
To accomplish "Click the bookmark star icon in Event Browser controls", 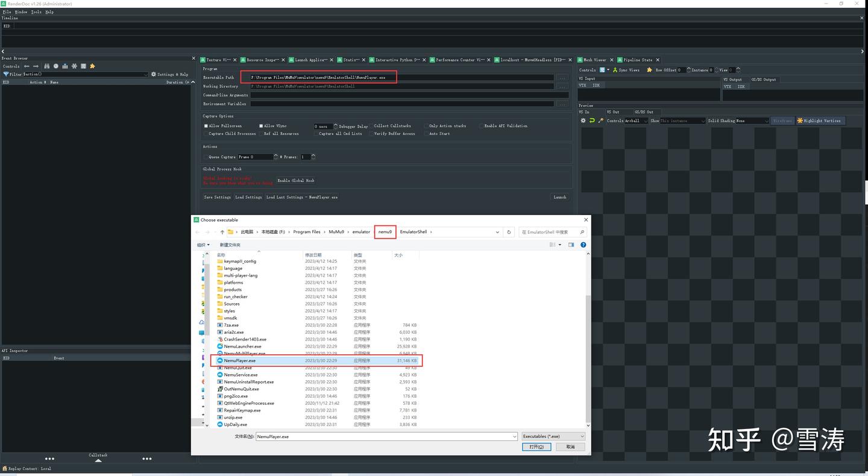I will [92, 66].
